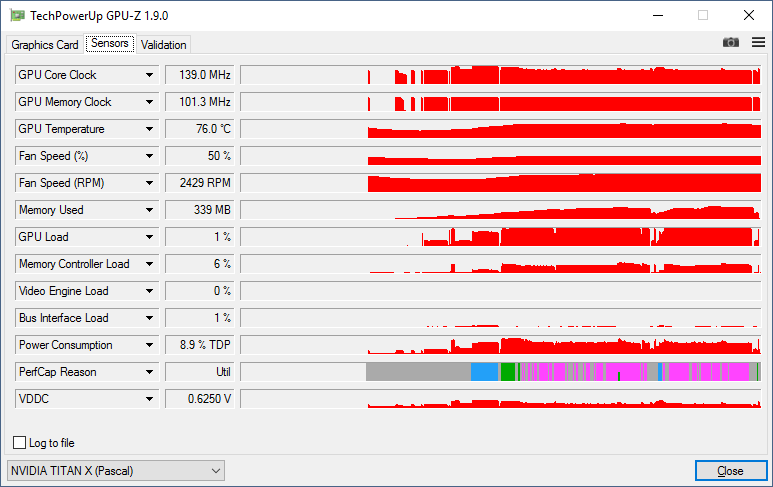Click the 76.0 °C temperature value
The width and height of the screenshot is (773, 487).
[200, 129]
